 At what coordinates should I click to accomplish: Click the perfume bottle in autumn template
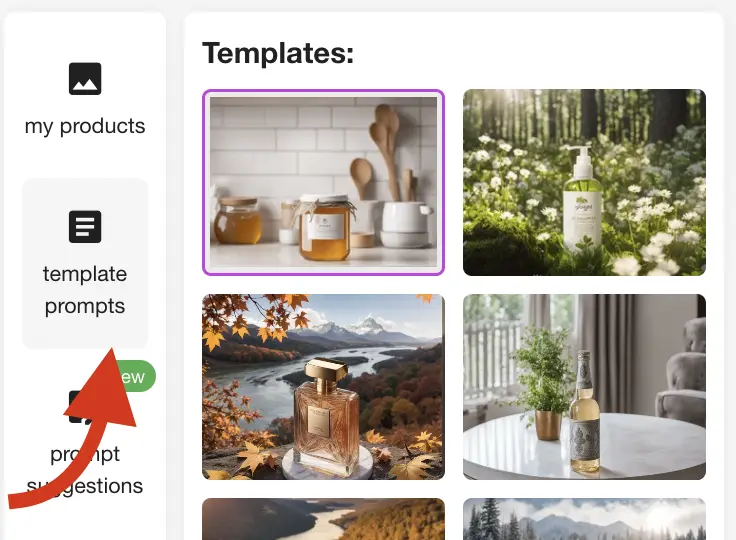(x=324, y=418)
